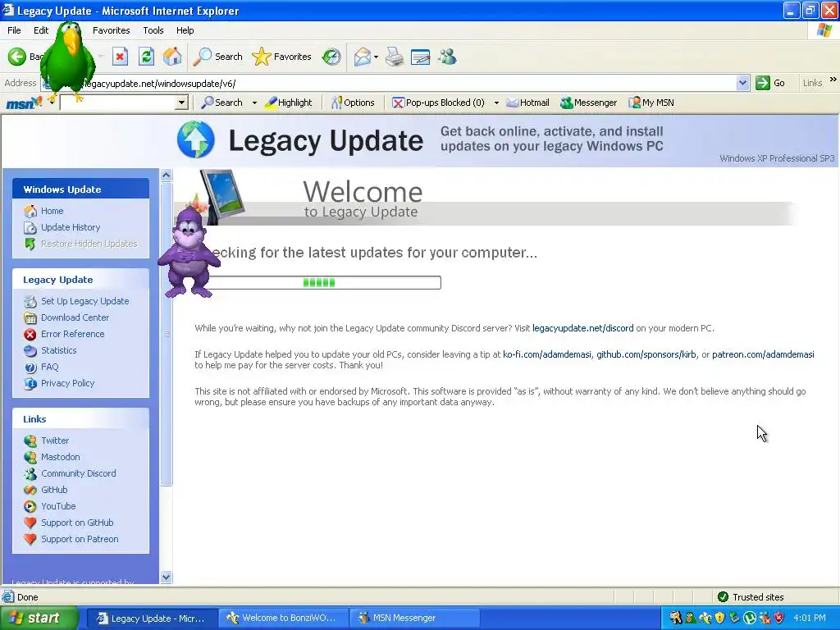Screen dimensions: 840x630
Task: Click the Refresh page toolbar icon
Action: coord(146,57)
